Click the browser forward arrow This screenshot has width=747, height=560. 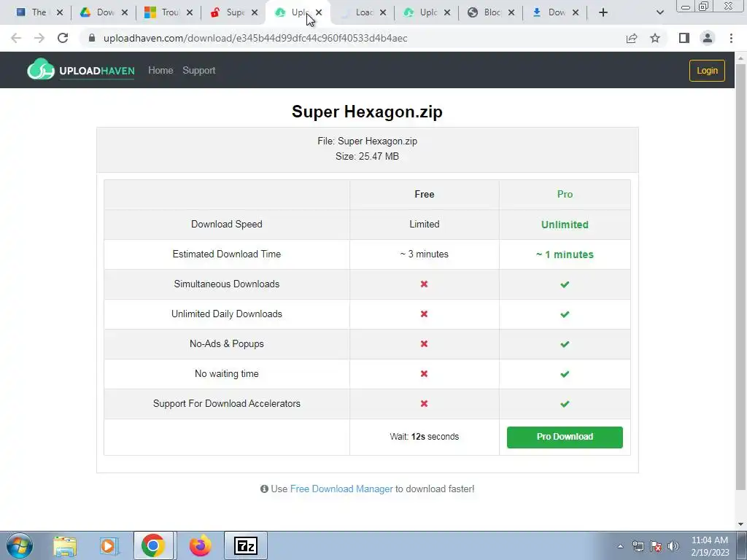[x=39, y=38]
